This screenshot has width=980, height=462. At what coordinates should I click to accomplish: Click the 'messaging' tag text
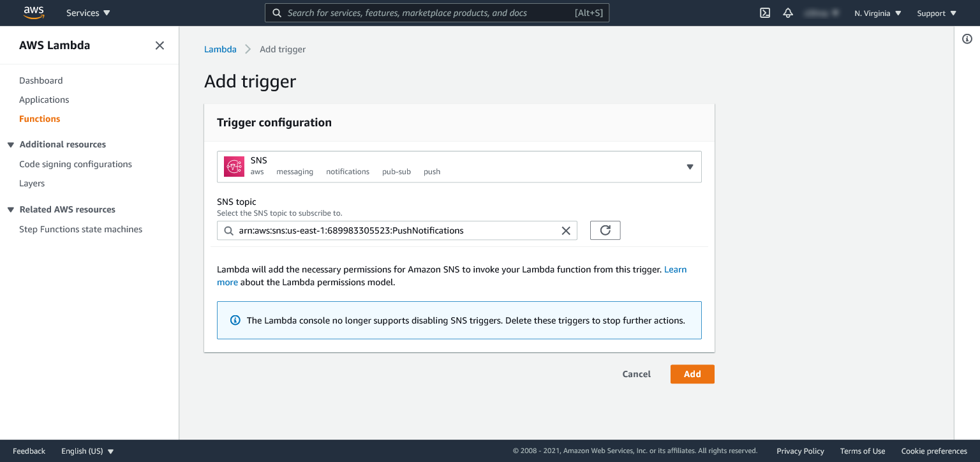click(x=295, y=172)
